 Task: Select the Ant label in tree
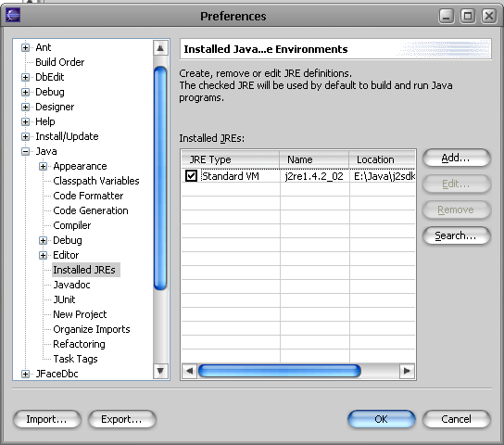[x=43, y=47]
